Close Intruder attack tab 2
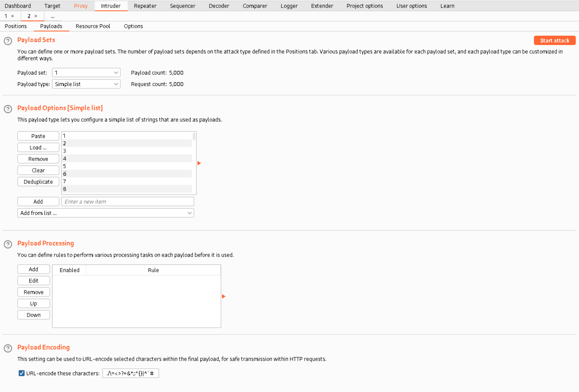The width and height of the screenshot is (579, 392). [x=36, y=16]
